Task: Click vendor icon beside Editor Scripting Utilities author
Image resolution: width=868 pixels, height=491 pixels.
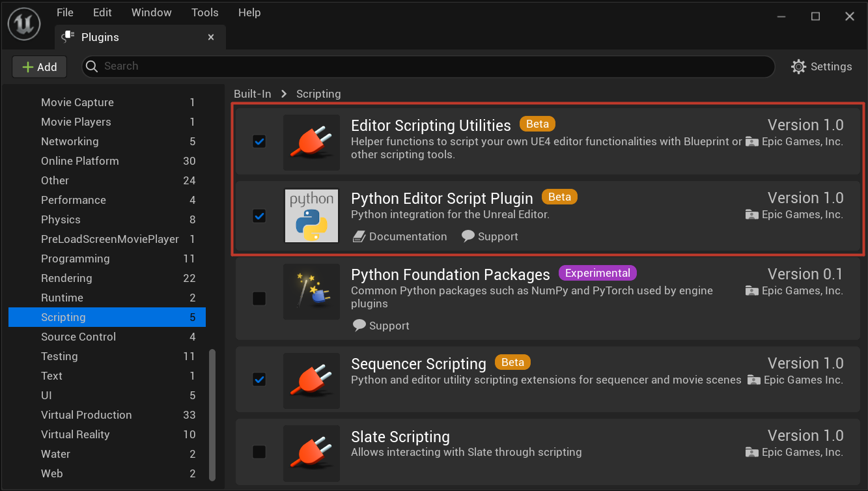Action: [752, 141]
